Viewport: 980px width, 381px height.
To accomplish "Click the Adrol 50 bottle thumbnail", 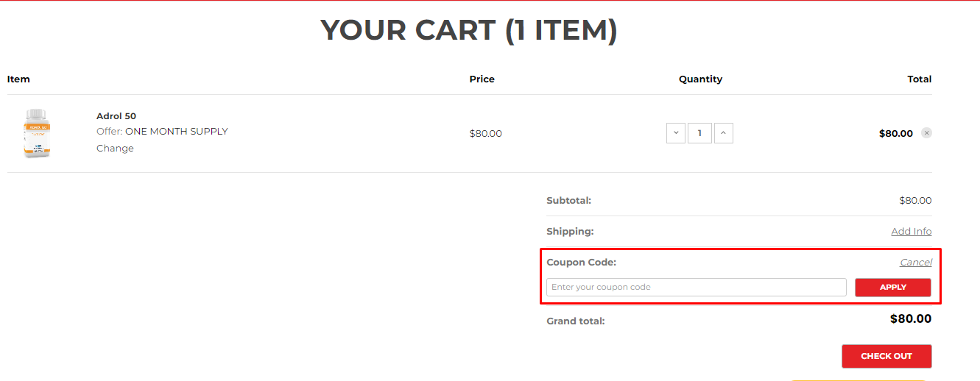I will [36, 134].
